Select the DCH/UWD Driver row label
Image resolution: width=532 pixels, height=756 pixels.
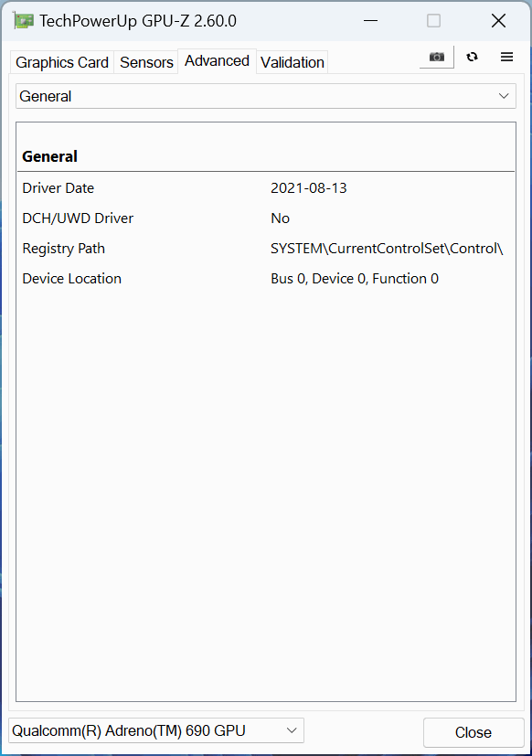(78, 218)
